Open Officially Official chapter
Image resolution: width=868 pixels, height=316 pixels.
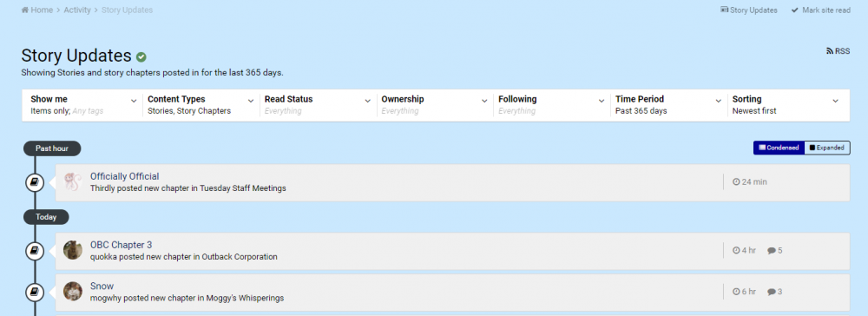124,176
